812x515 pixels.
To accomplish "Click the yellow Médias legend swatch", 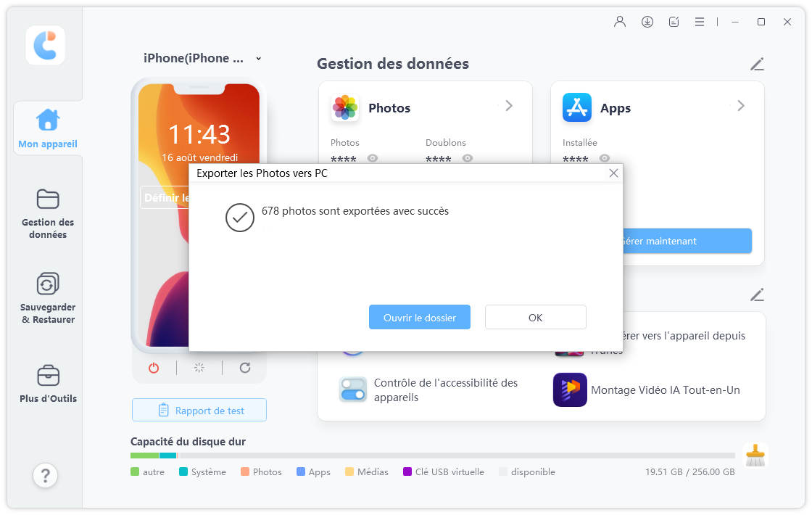I will coord(349,471).
